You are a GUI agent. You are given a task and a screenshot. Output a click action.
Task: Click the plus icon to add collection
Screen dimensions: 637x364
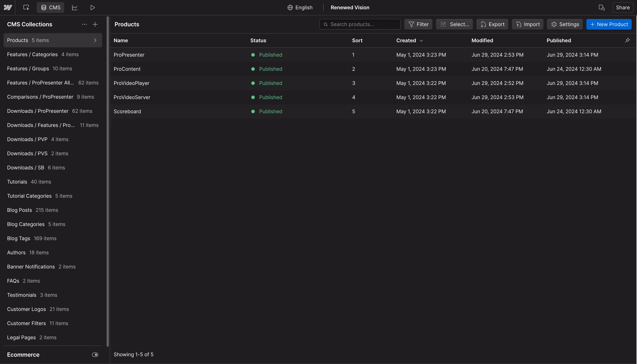(x=95, y=24)
